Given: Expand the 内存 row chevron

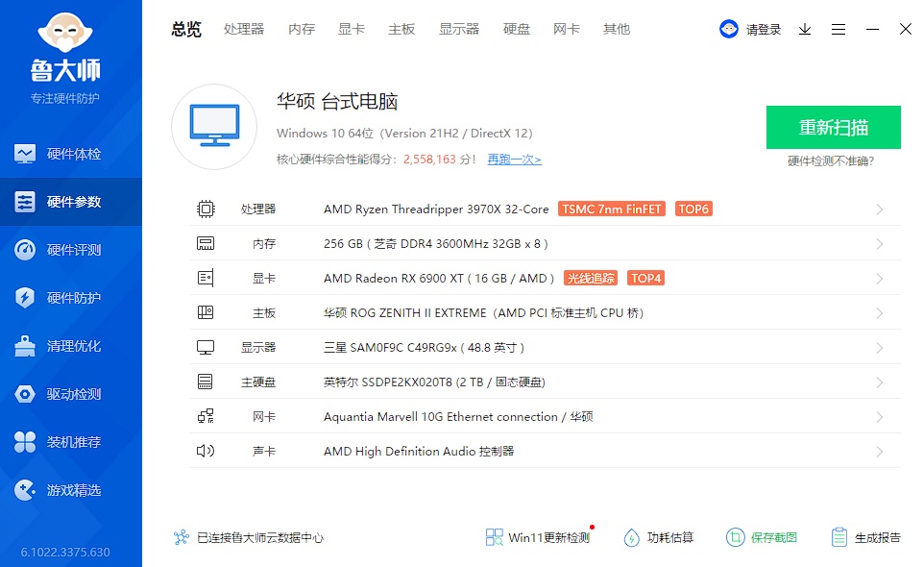Looking at the screenshot, I should click(x=879, y=244).
